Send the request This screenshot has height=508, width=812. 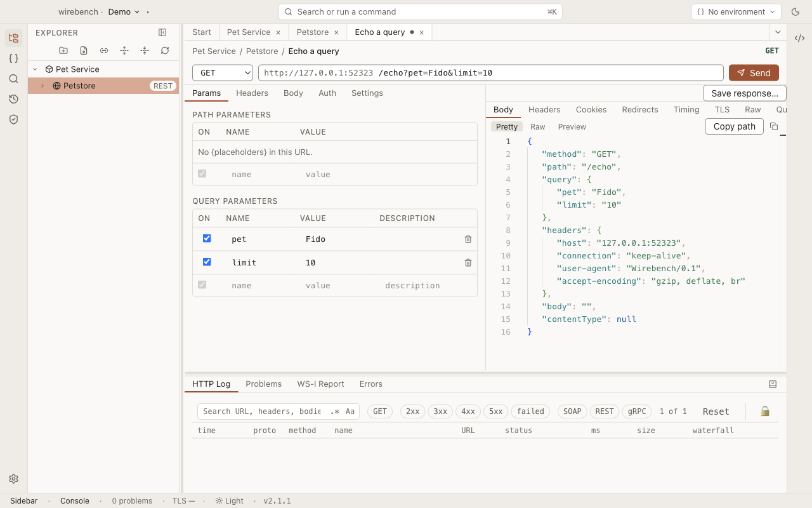click(x=754, y=73)
